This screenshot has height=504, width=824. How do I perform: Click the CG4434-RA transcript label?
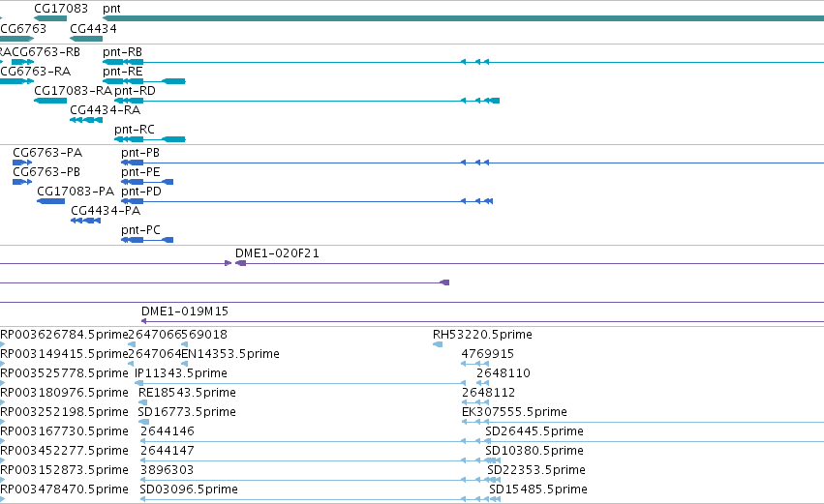[106, 110]
